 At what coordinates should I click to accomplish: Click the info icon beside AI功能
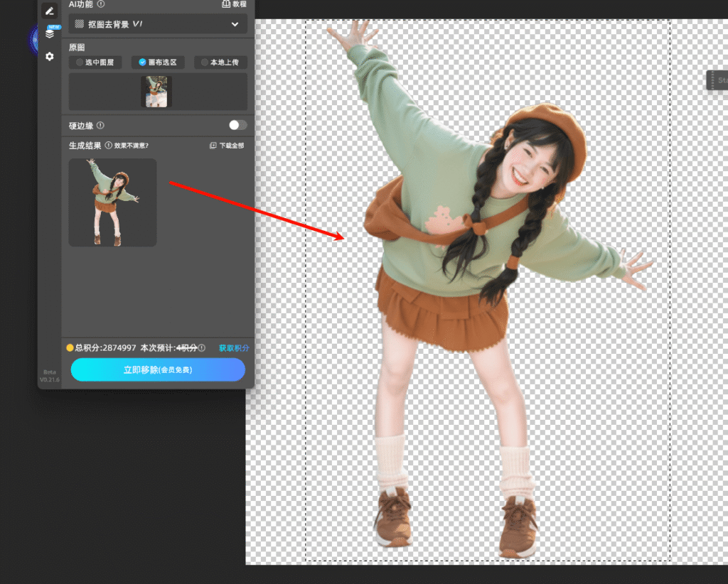[101, 4]
